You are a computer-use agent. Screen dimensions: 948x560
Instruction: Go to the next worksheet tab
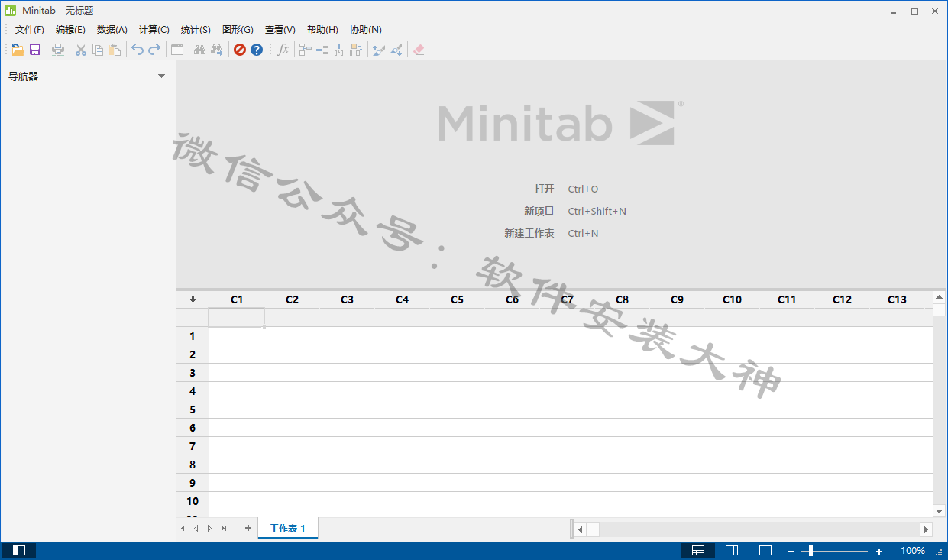click(x=209, y=528)
